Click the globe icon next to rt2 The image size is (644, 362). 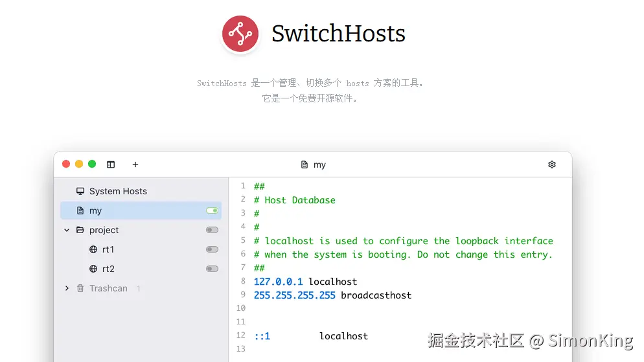coord(93,269)
